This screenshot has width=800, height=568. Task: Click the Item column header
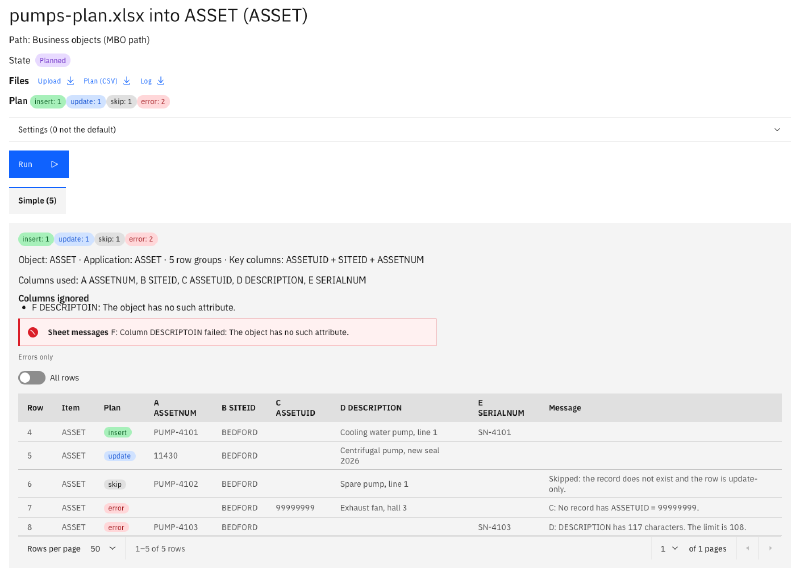[70, 408]
